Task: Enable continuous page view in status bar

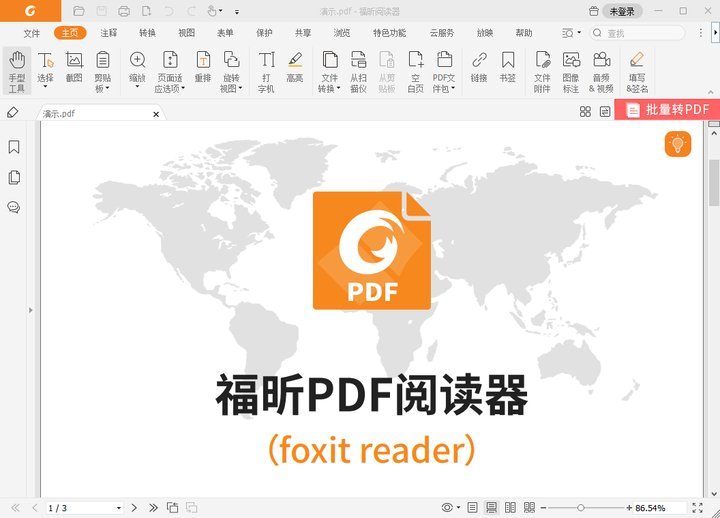Action: tap(490, 508)
